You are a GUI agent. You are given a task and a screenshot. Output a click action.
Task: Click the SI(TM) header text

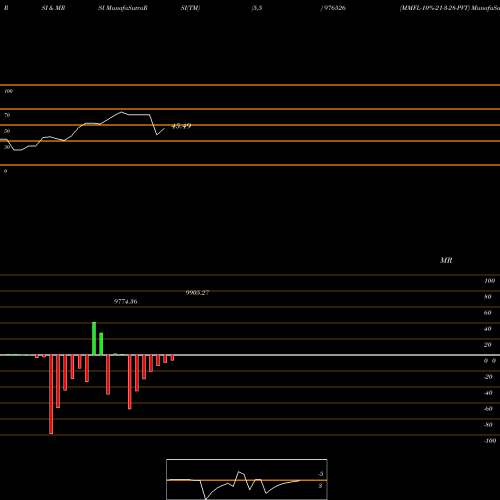click(x=190, y=8)
